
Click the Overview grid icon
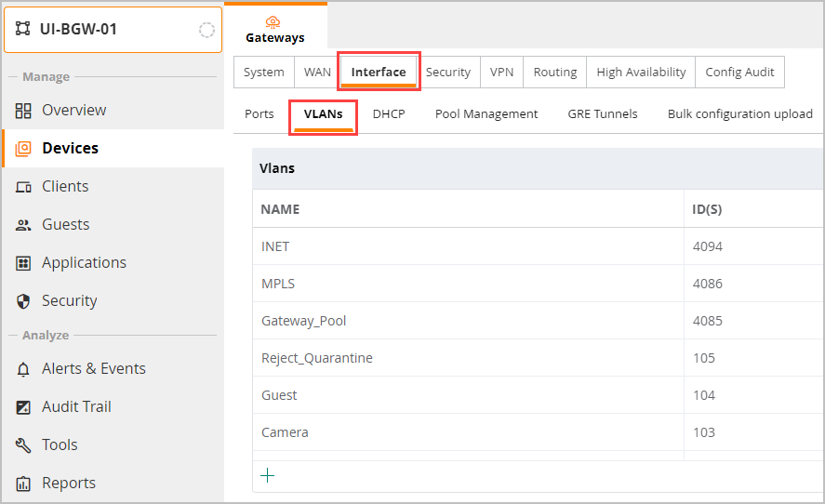point(23,111)
